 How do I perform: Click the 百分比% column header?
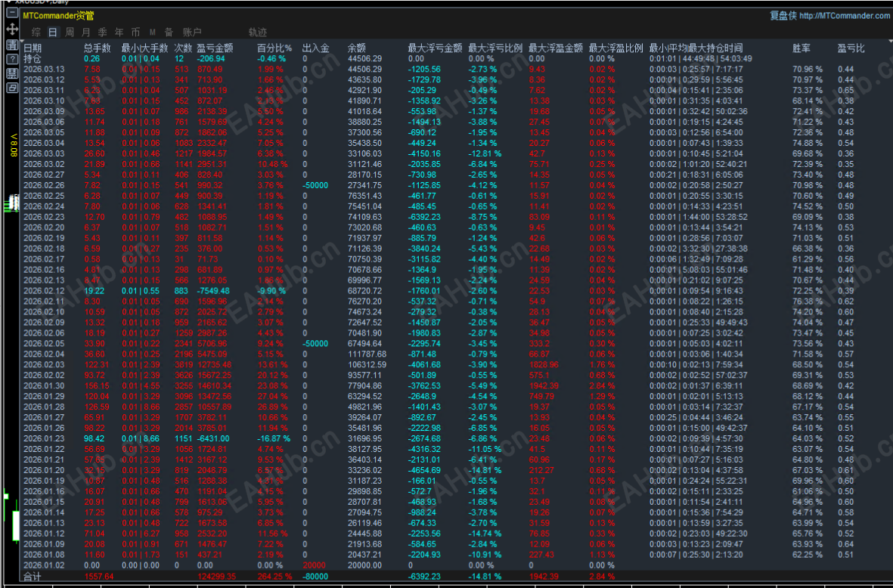click(x=274, y=48)
